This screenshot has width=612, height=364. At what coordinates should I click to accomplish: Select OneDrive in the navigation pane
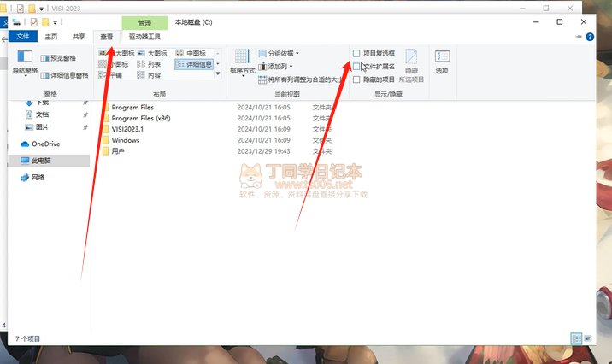pyautogui.click(x=45, y=144)
